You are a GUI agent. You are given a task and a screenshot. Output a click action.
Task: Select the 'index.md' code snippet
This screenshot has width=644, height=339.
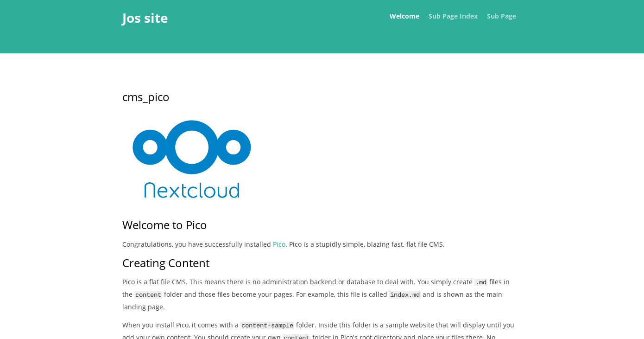pyautogui.click(x=404, y=294)
